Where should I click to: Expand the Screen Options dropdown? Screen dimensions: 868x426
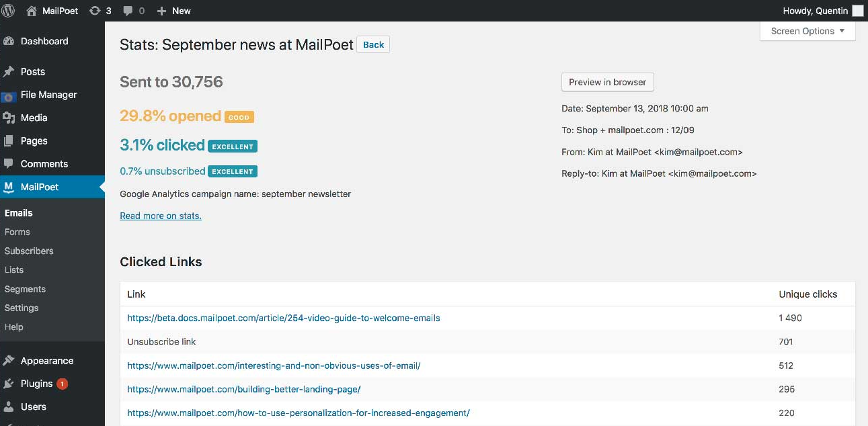[x=807, y=31]
